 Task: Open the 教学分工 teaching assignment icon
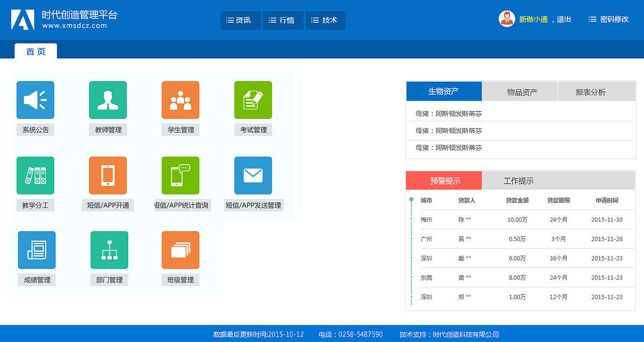tap(35, 176)
